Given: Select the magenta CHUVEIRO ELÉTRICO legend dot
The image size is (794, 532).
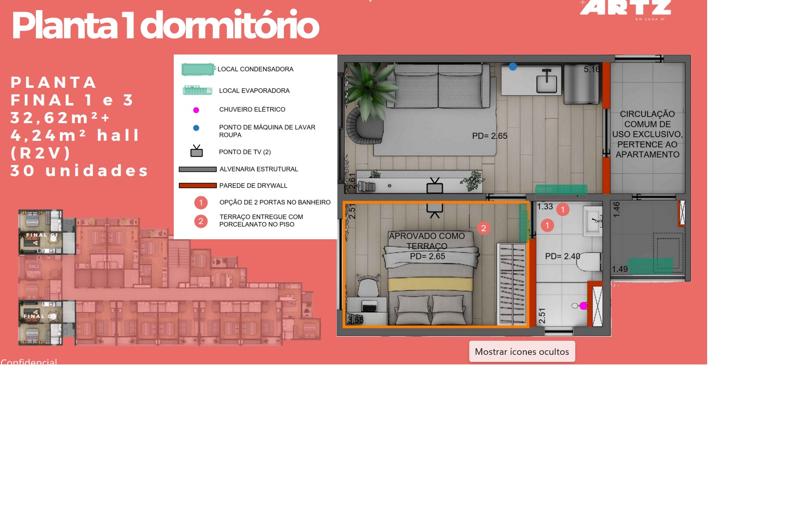Looking at the screenshot, I should [196, 110].
